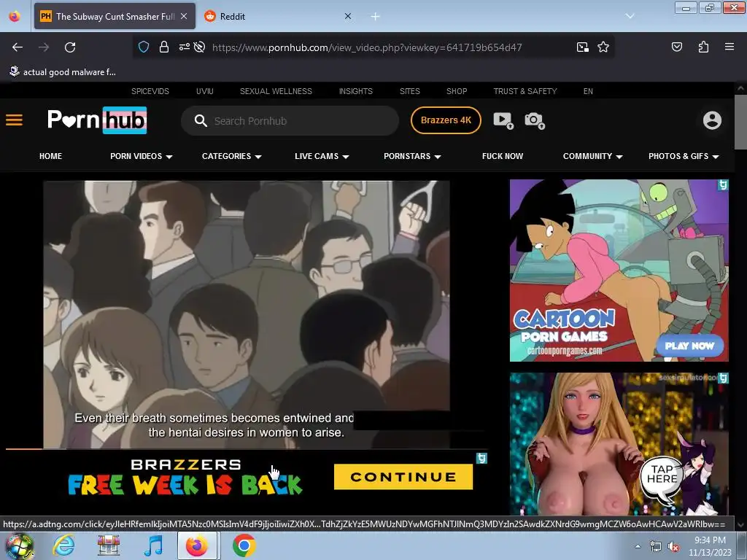Screen dimensions: 747x560
Task: Click the orange video progress bar
Action: point(24,448)
